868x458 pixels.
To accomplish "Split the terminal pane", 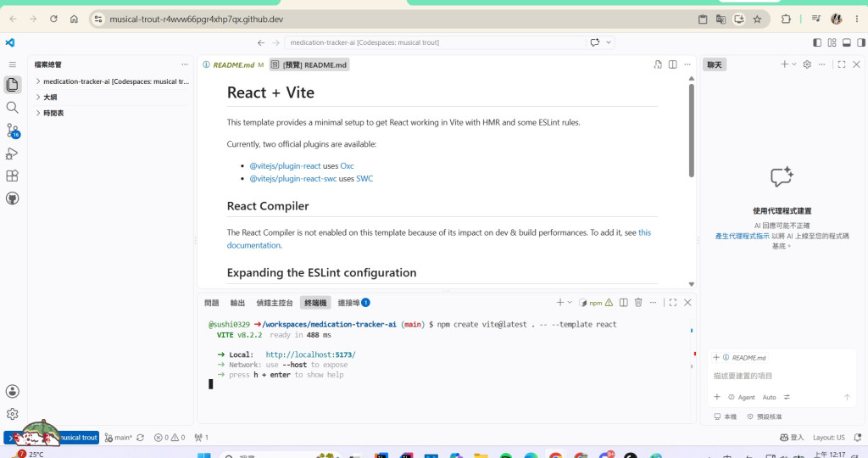I will (624, 303).
